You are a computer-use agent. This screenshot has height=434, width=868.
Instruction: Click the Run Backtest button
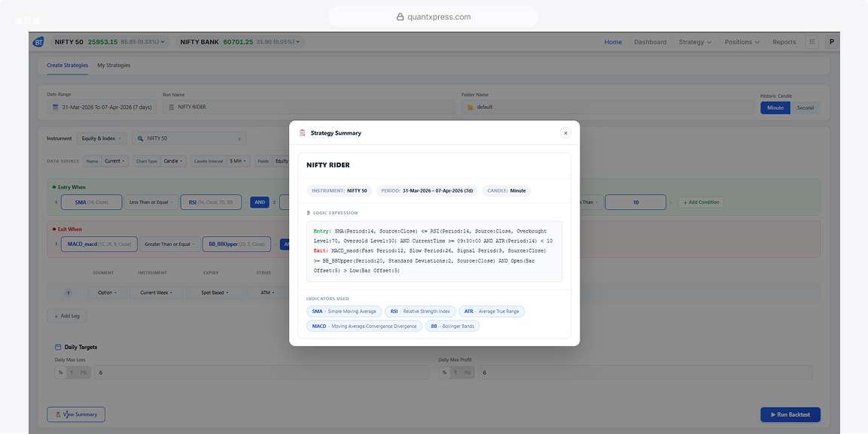tap(790, 414)
